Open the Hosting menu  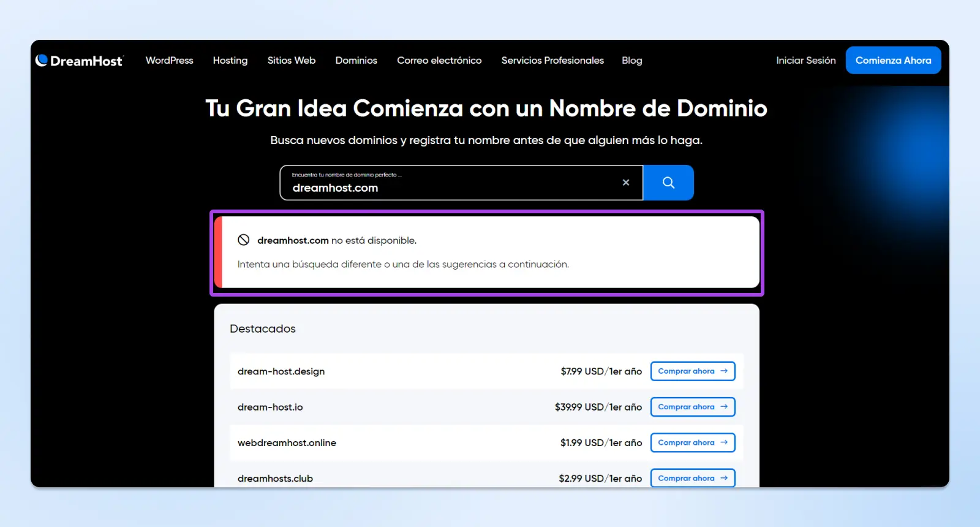pos(230,61)
